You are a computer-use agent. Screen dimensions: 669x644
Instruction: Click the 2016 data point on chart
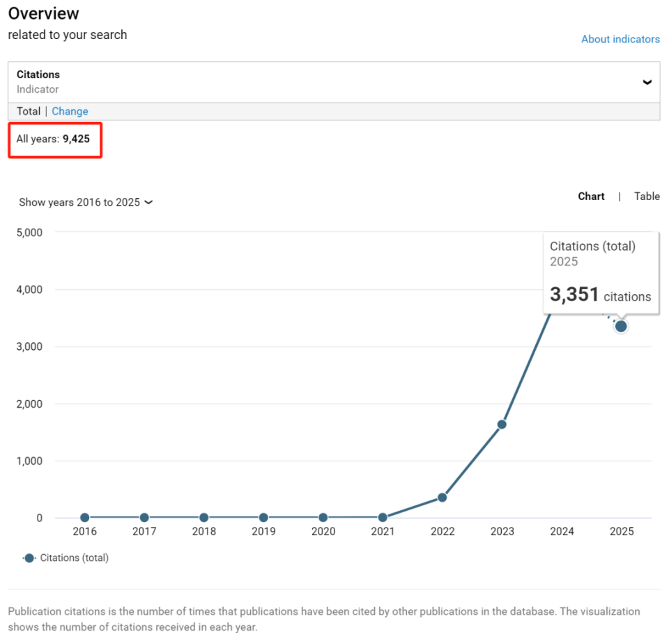coord(85,518)
